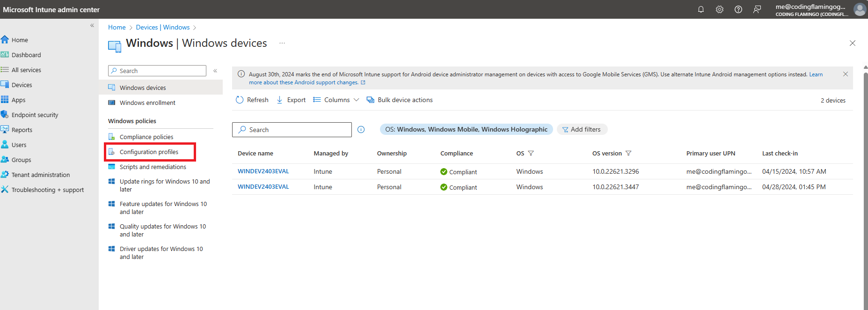Image resolution: width=868 pixels, height=310 pixels.
Task: Select Devices in left navigation
Action: coord(22,85)
